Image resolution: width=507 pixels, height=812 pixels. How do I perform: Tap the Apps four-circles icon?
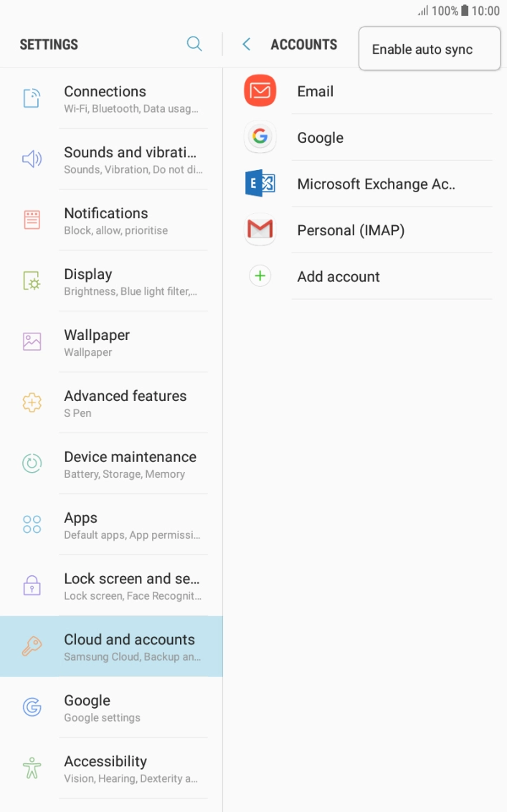point(32,524)
